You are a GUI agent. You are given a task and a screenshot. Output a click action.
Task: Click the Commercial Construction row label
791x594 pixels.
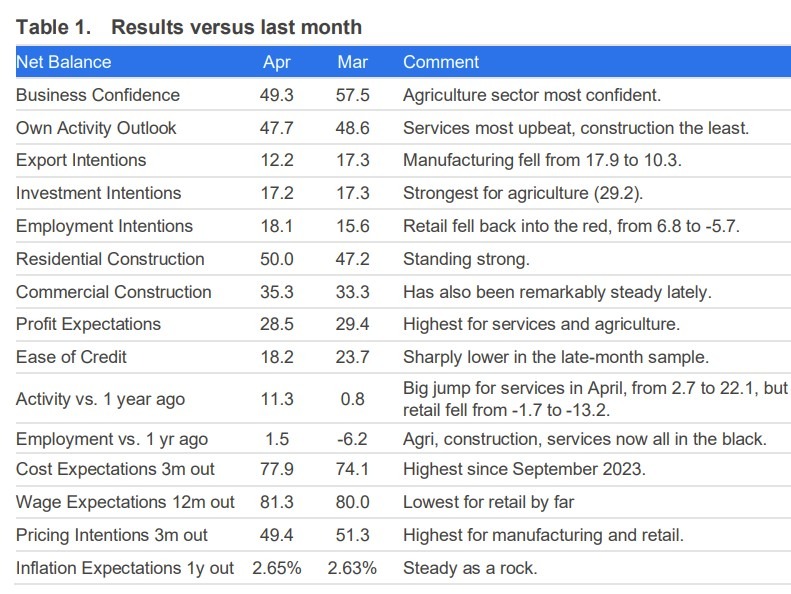[114, 292]
